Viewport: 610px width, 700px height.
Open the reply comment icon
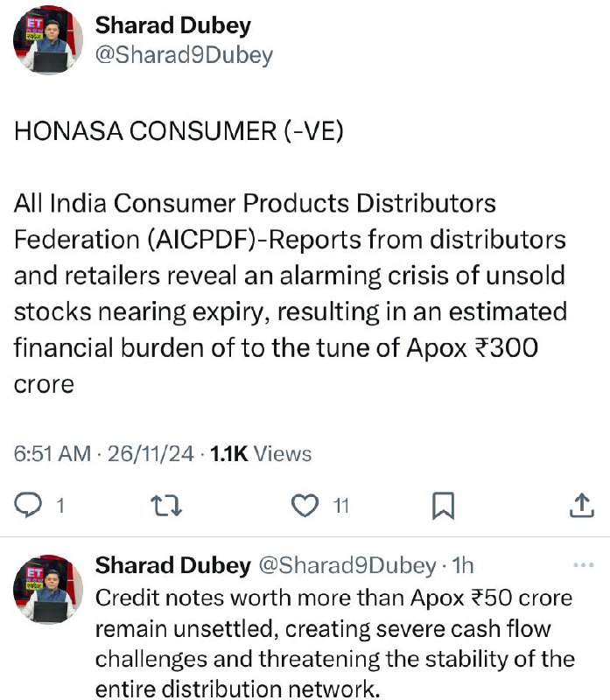pos(28,505)
